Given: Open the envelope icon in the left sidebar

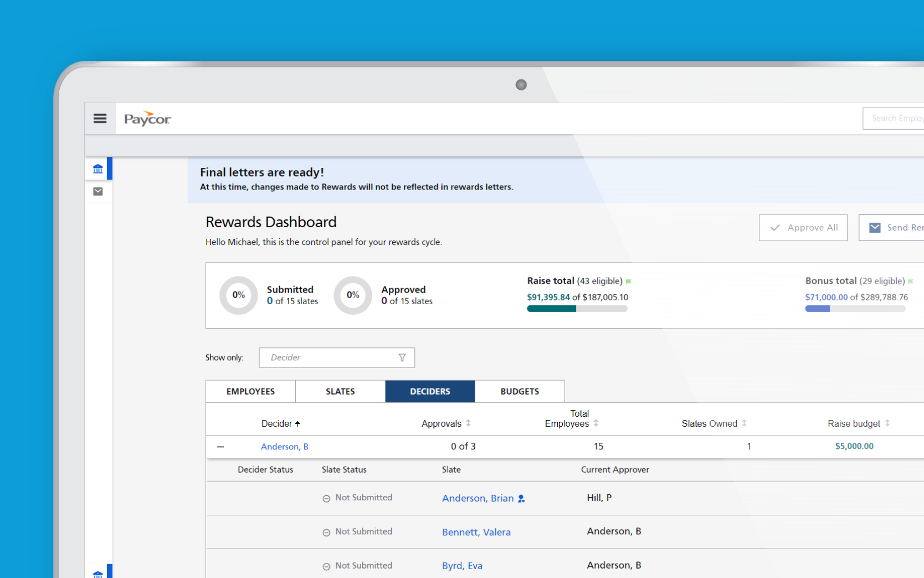Looking at the screenshot, I should tap(98, 191).
